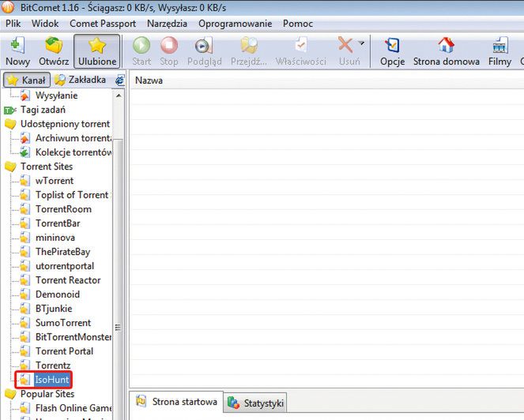Select Archiwum torrenta tree item

74,138
